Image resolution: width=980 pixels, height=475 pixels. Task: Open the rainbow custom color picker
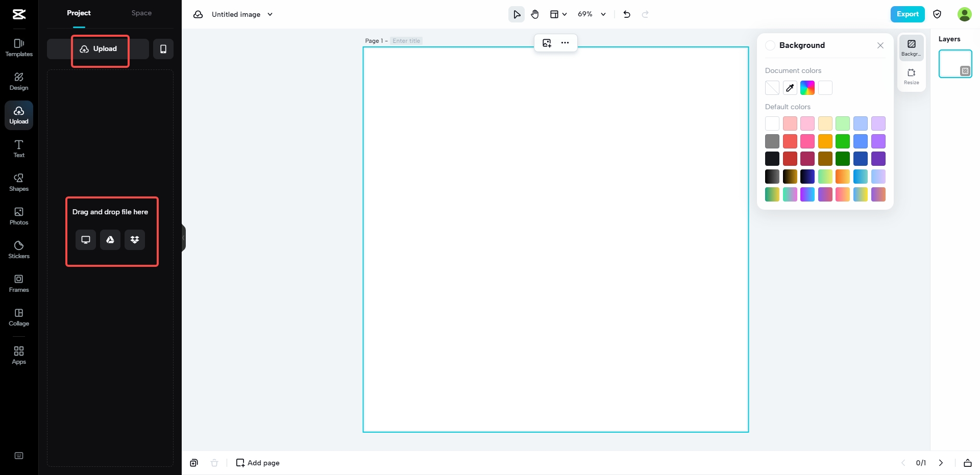807,88
